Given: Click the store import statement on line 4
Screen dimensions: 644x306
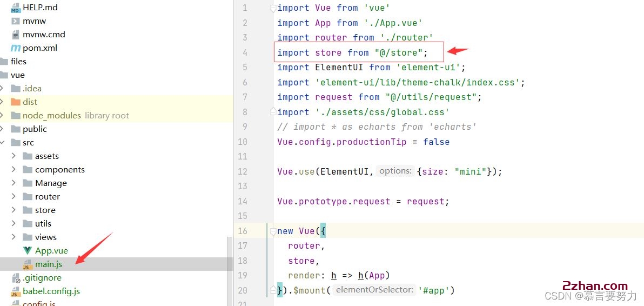Looking at the screenshot, I should tap(352, 52).
